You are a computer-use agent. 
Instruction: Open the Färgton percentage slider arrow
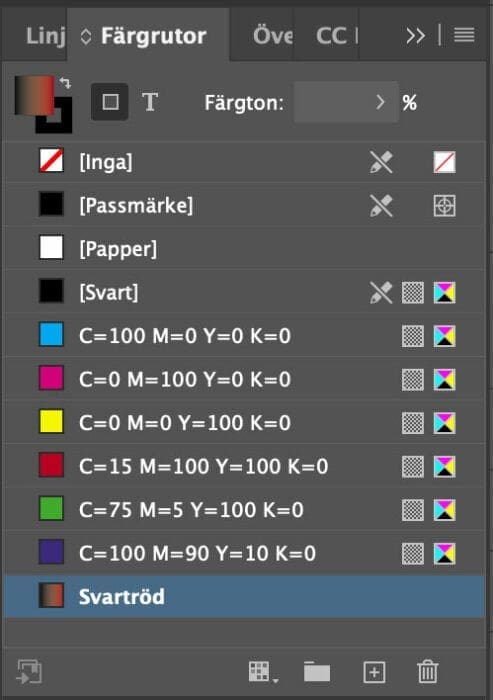pyautogui.click(x=380, y=102)
